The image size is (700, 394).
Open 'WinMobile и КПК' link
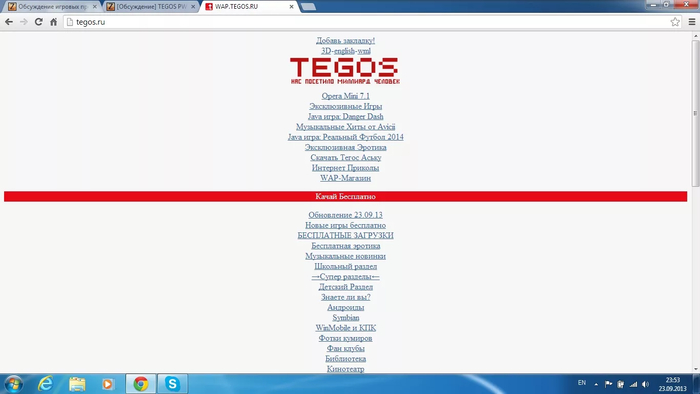click(x=346, y=328)
